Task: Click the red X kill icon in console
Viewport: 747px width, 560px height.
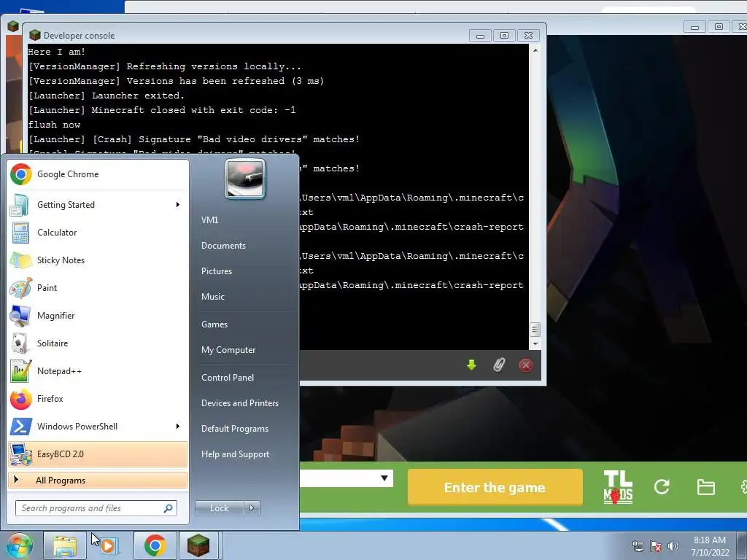Action: pyautogui.click(x=526, y=365)
